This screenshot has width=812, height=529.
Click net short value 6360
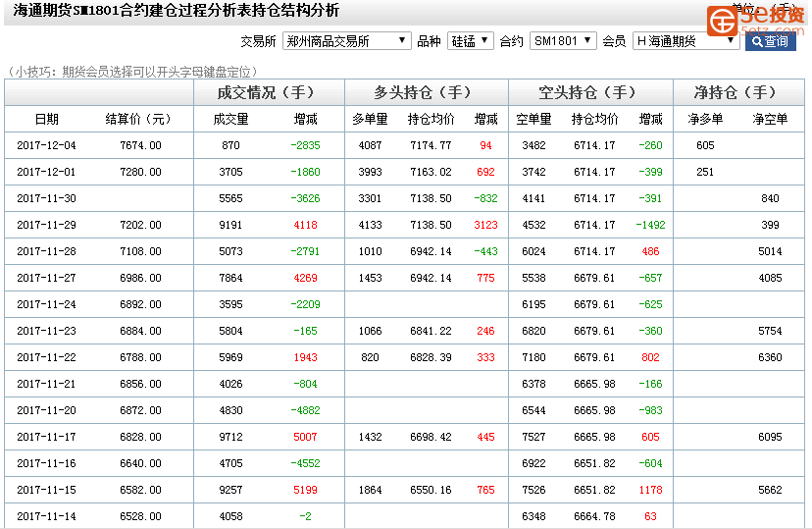(770, 357)
